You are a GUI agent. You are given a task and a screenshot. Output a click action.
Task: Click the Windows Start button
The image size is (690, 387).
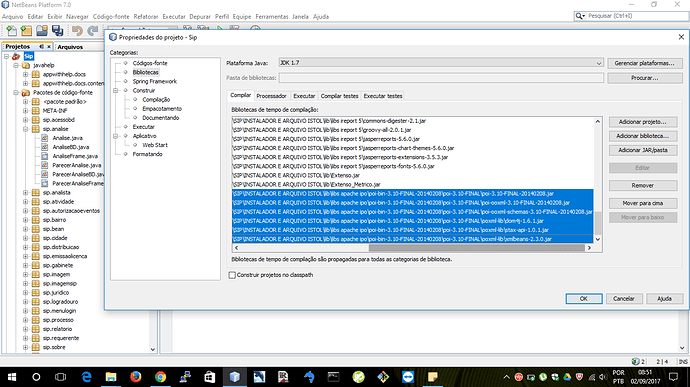tap(12, 377)
